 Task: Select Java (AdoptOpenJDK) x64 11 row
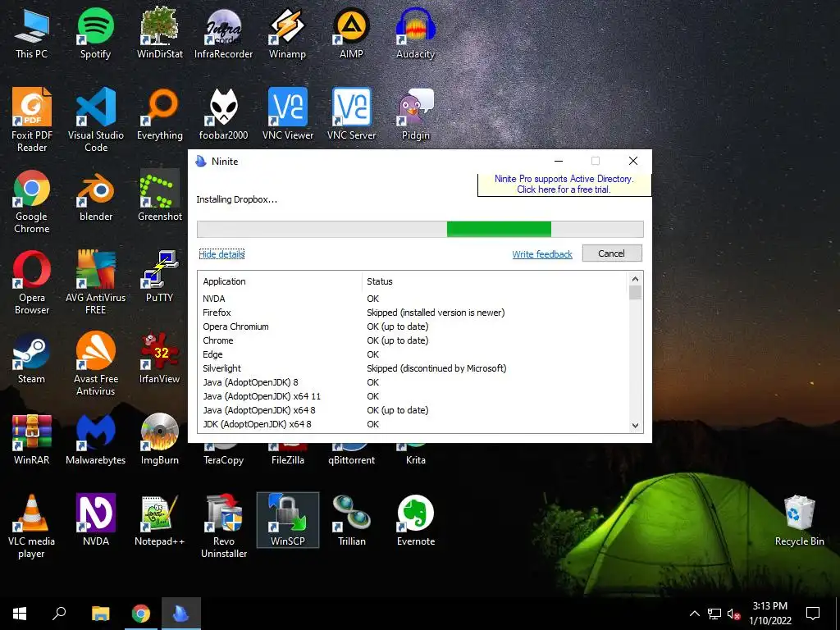pos(413,396)
